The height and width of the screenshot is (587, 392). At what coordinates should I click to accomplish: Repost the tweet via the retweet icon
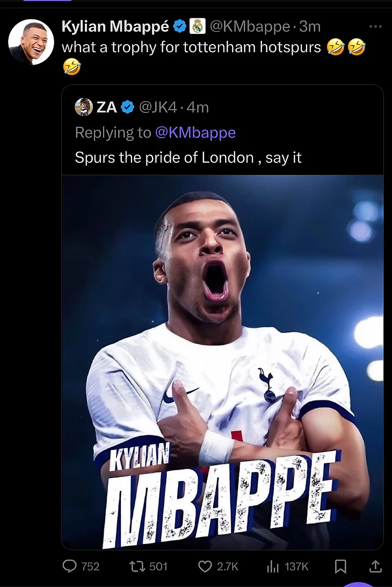137,566
